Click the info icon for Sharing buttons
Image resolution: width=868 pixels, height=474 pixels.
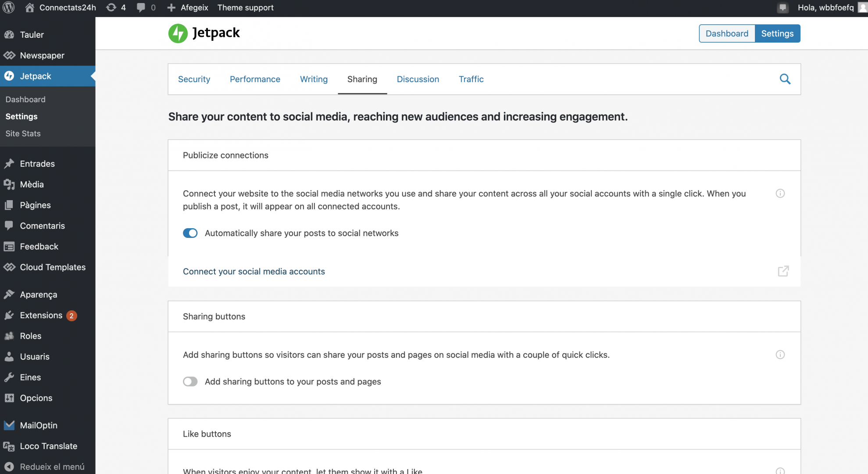pyautogui.click(x=780, y=355)
